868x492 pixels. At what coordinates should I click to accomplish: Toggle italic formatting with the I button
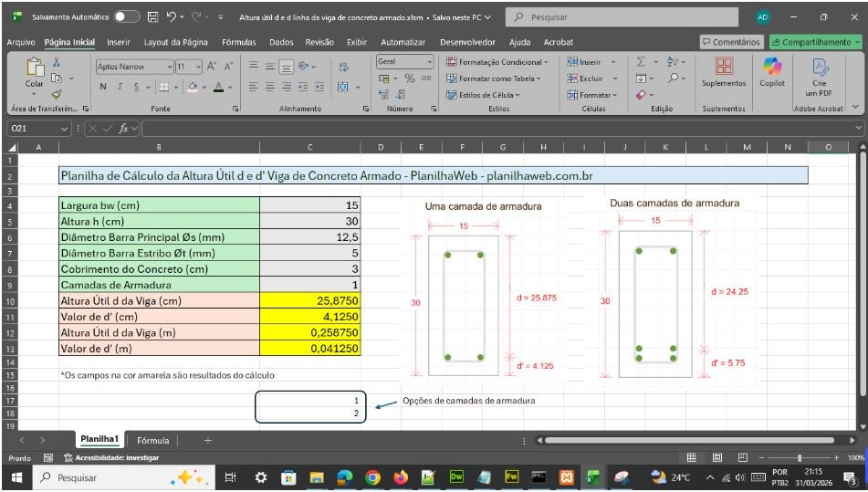point(119,87)
